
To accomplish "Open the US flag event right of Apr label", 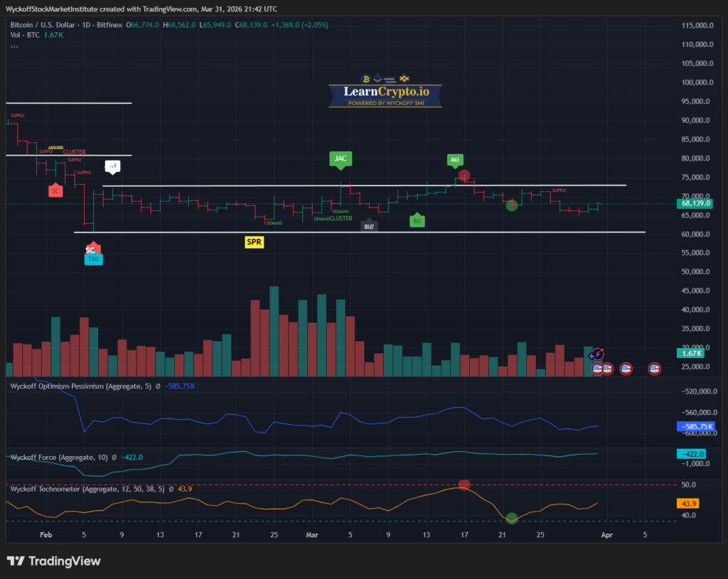I will [x=626, y=369].
